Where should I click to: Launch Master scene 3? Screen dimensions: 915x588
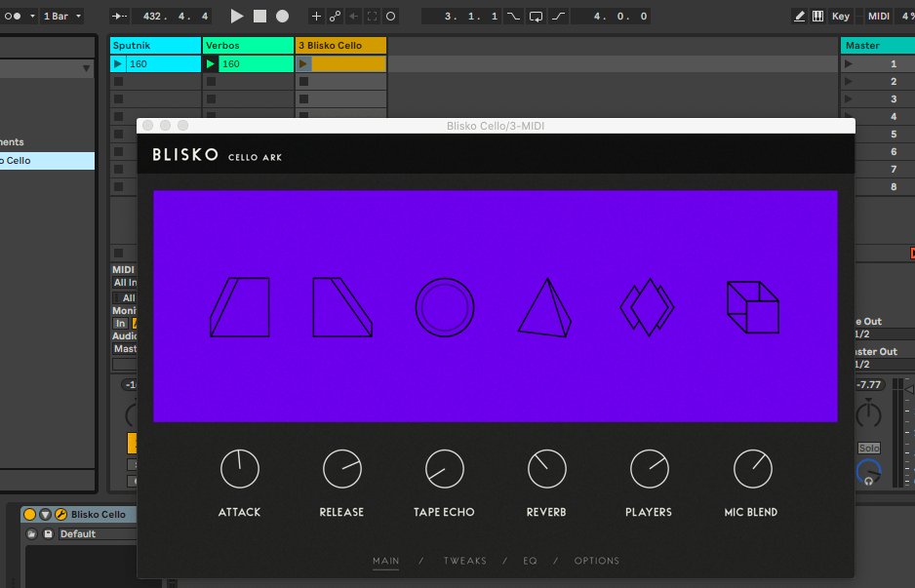pyautogui.click(x=849, y=99)
